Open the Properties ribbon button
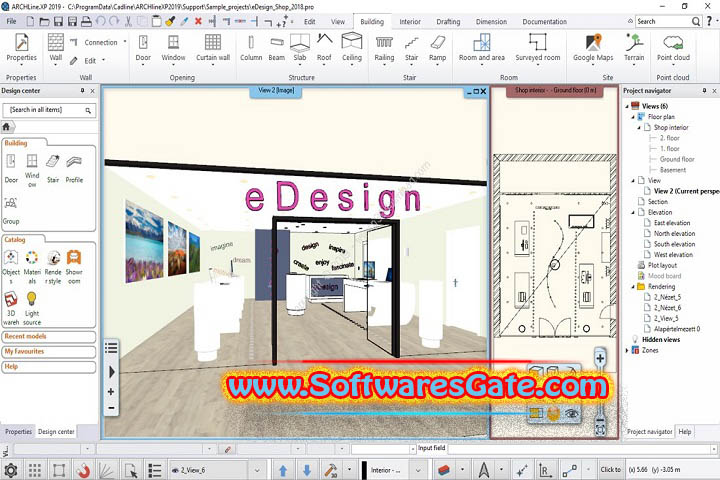 [22, 48]
